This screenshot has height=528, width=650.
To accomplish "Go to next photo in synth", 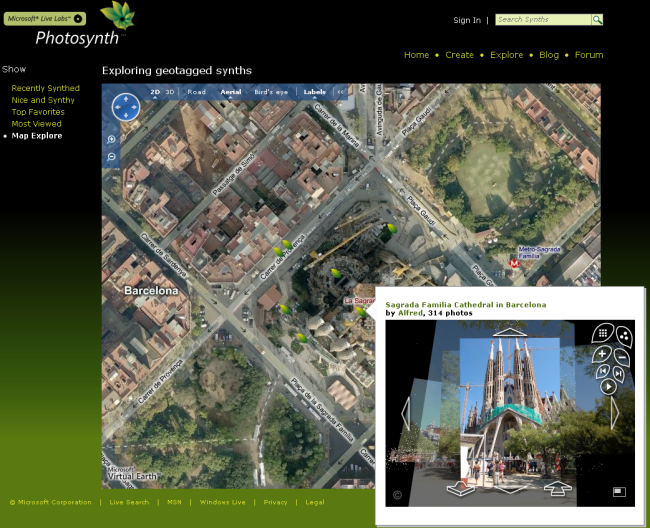I will [x=618, y=374].
